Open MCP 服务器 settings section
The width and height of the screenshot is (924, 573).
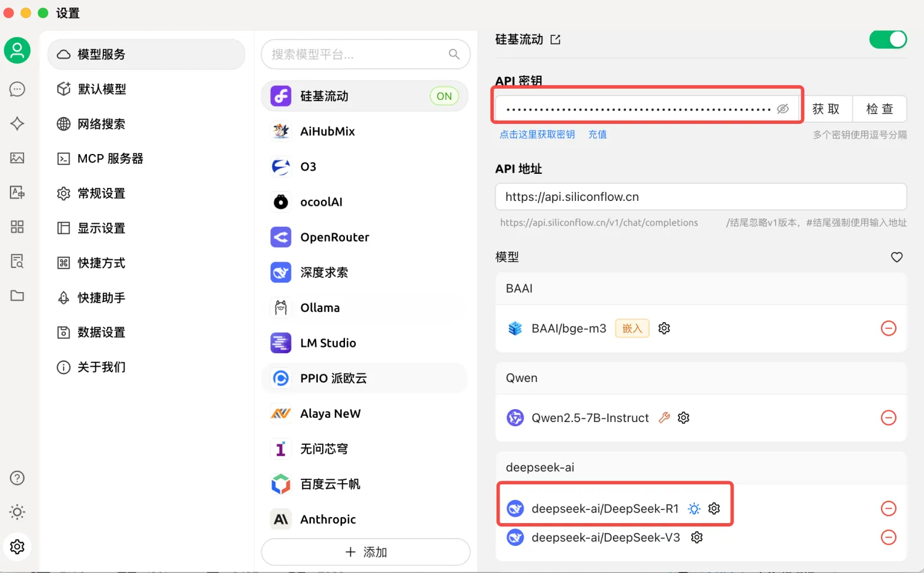coord(146,158)
